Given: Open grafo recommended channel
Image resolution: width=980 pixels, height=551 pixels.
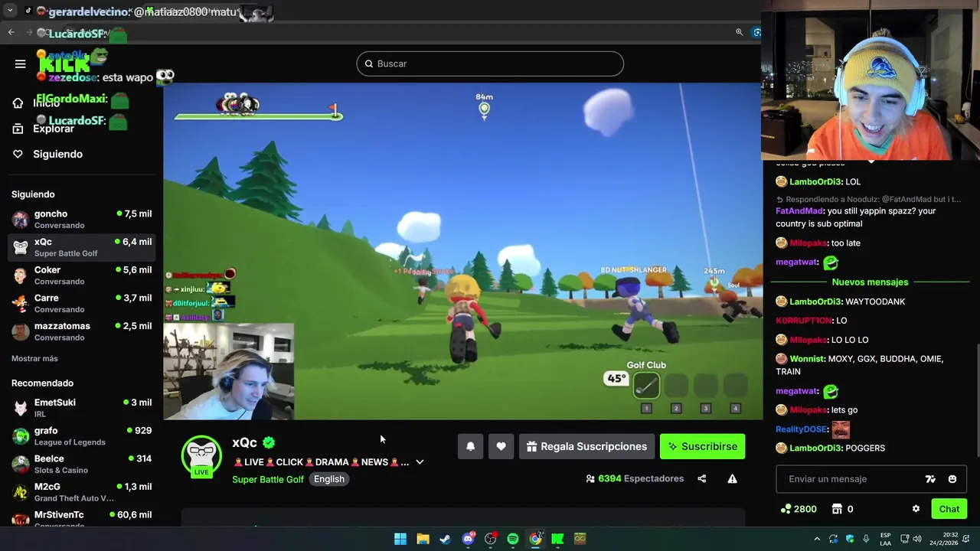Looking at the screenshot, I should pyautogui.click(x=81, y=435).
